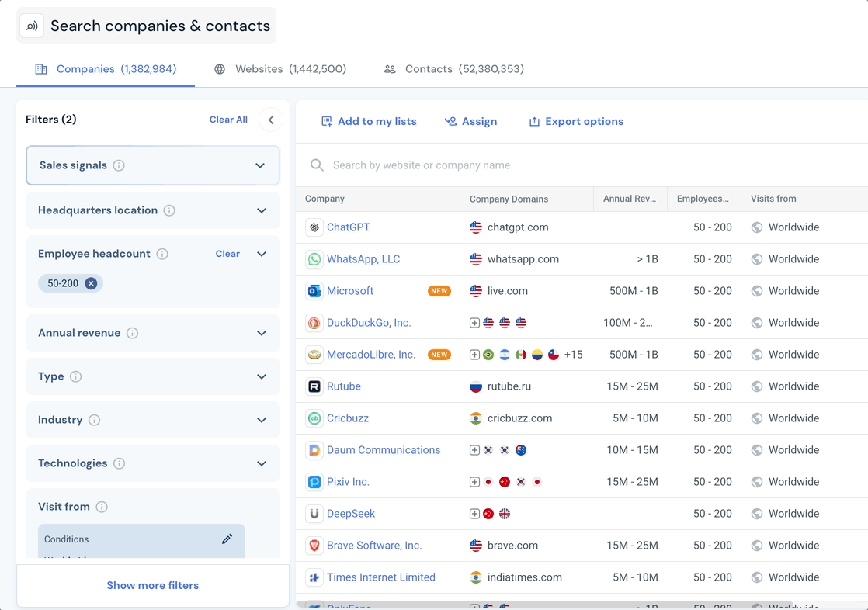Open Times Internet Limited link
The height and width of the screenshot is (610, 868).
coord(381,577)
